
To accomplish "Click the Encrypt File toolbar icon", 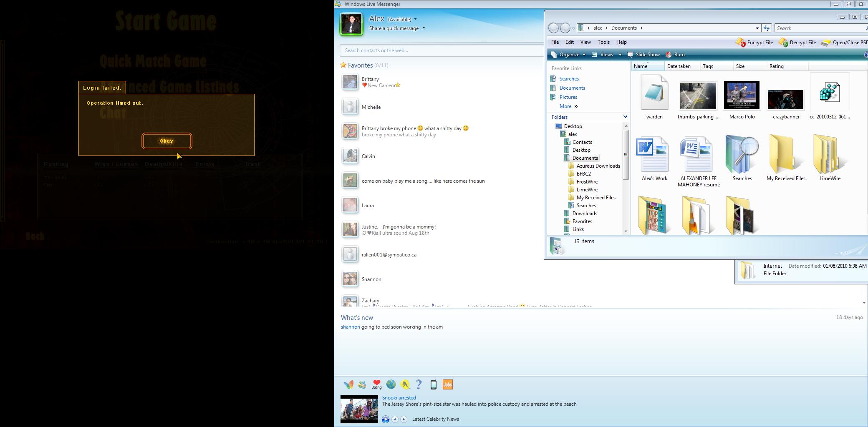I will point(741,43).
